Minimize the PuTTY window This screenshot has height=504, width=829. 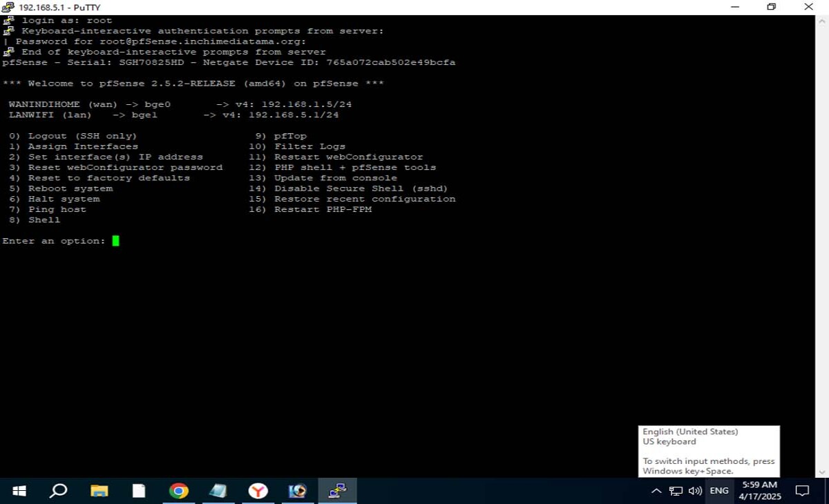pos(734,7)
